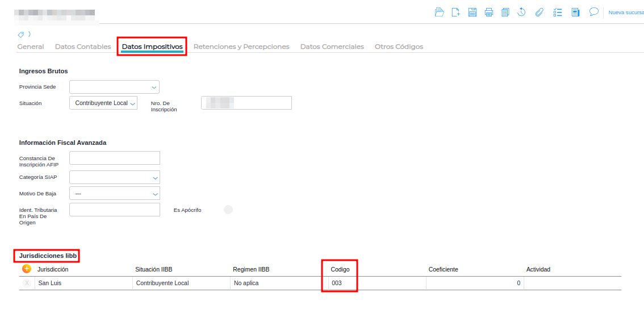The width and height of the screenshot is (644, 309).
Task: Toggle the Es Apócrifo switch
Action: tap(228, 210)
